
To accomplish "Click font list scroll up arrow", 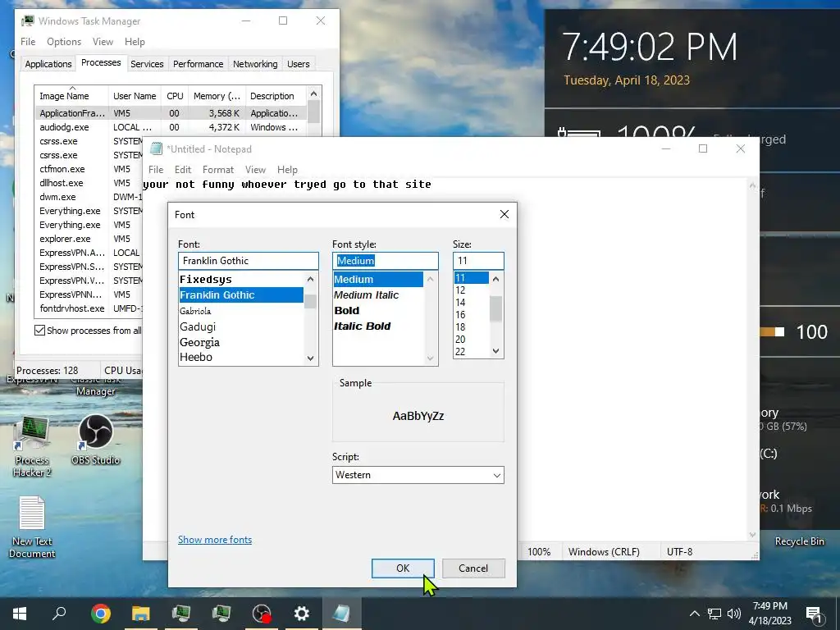I will tap(311, 279).
